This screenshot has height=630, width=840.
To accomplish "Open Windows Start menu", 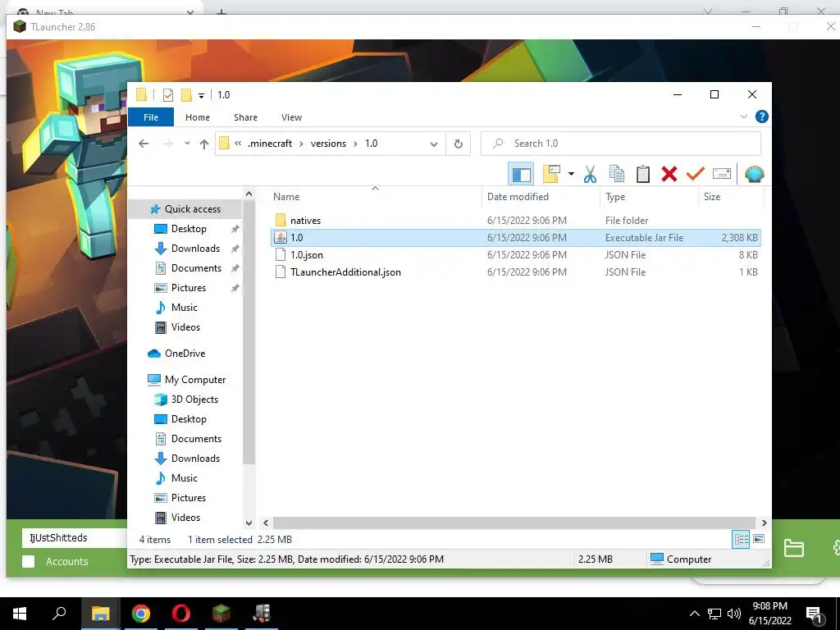I will pos(20,614).
